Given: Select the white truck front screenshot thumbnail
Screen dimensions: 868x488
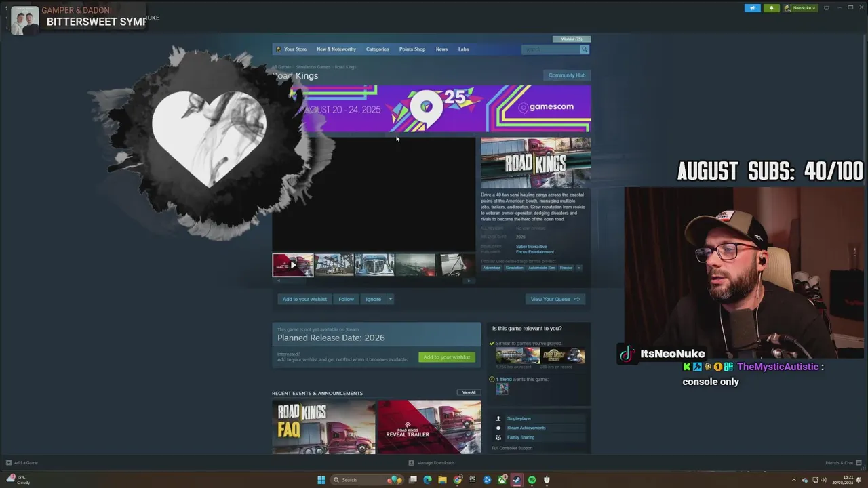Looking at the screenshot, I should (x=374, y=265).
